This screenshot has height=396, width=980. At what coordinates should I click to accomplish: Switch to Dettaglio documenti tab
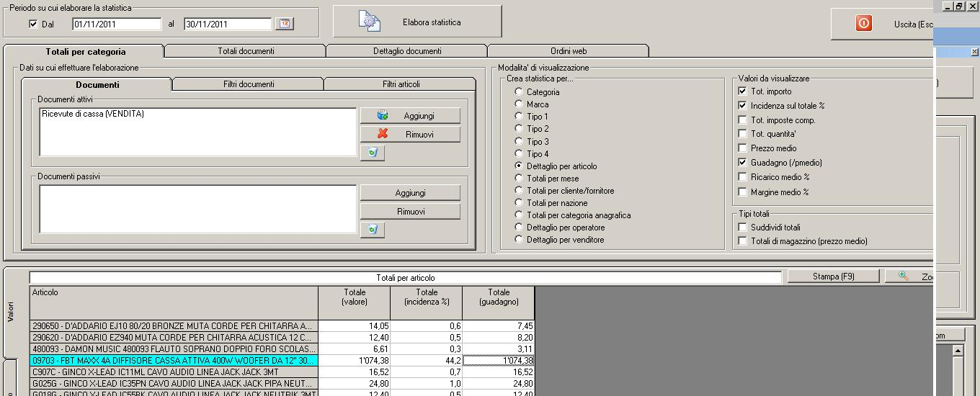[407, 51]
